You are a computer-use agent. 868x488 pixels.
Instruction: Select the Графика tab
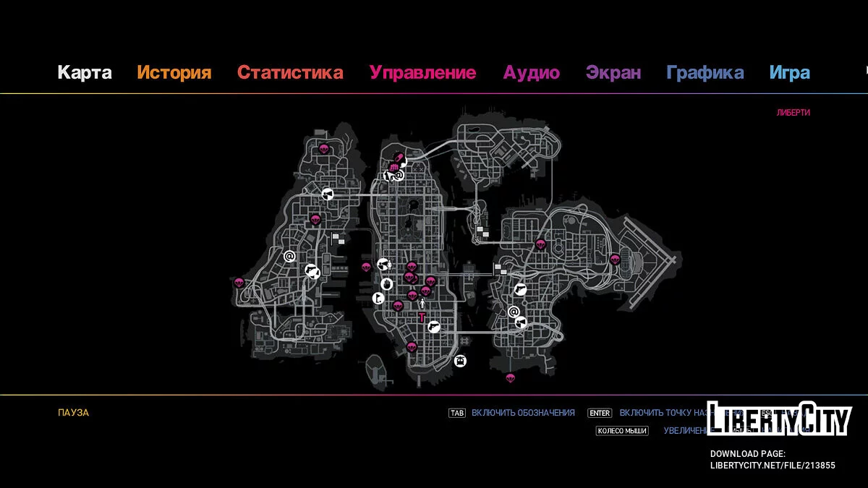[705, 72]
